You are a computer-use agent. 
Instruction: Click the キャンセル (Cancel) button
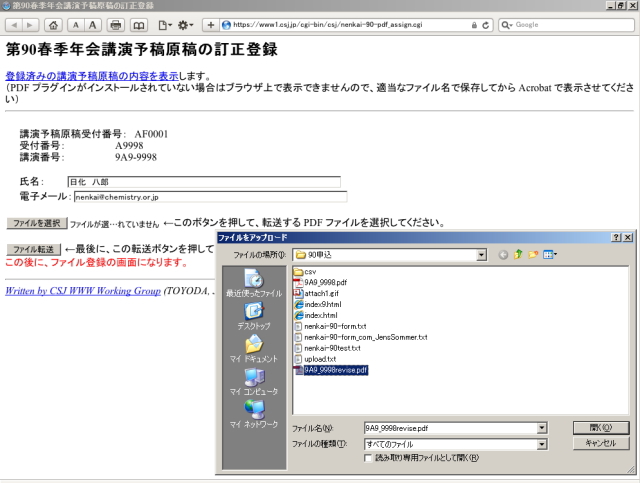[600, 443]
